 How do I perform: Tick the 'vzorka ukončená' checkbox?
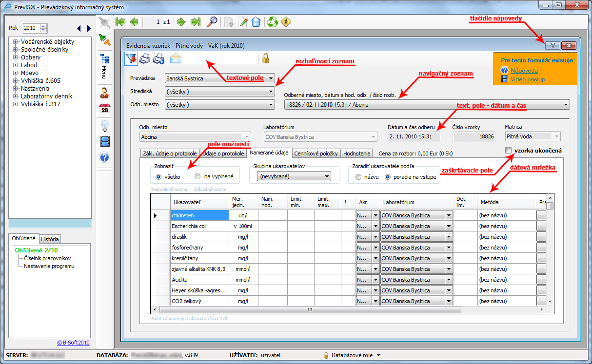pos(509,151)
